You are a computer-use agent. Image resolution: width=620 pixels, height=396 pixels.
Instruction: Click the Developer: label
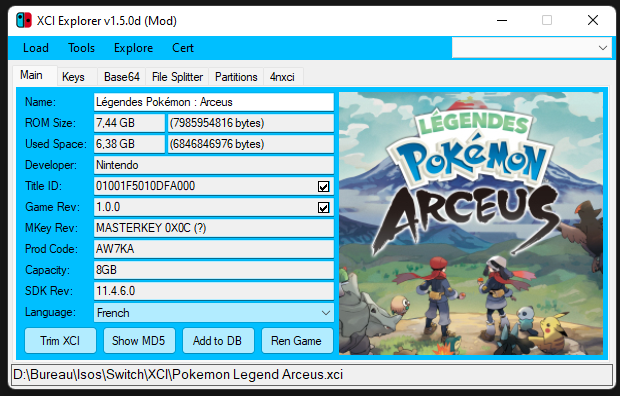[51, 165]
